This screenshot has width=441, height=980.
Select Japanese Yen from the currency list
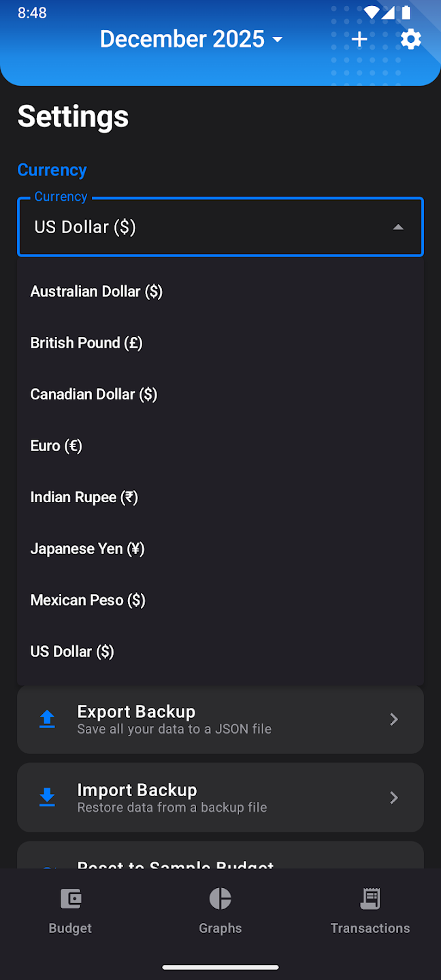point(87,549)
